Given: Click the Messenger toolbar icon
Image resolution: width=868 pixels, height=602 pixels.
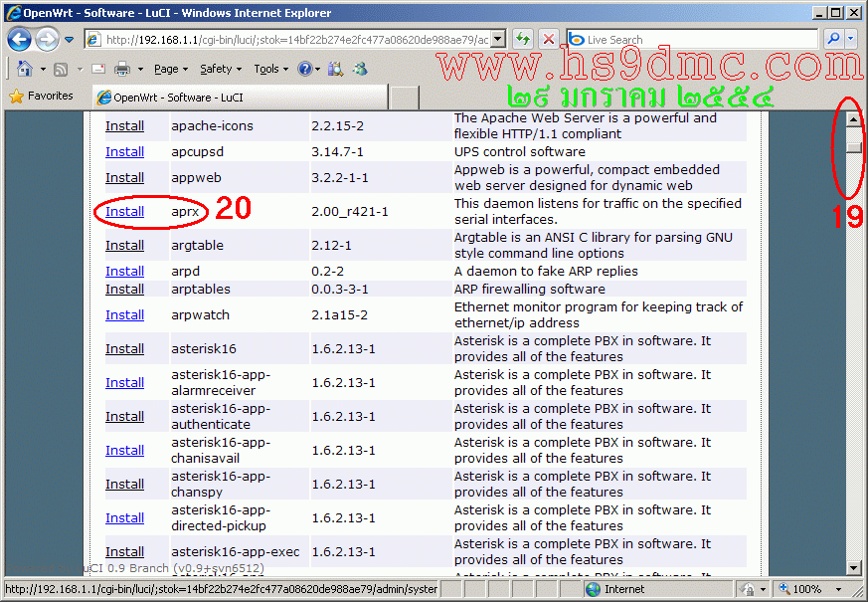Looking at the screenshot, I should [360, 69].
